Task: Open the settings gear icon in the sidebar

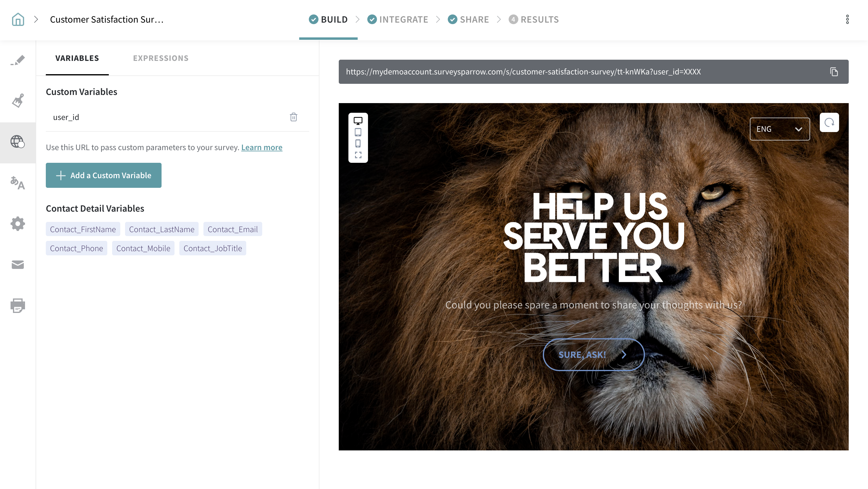Action: [18, 224]
